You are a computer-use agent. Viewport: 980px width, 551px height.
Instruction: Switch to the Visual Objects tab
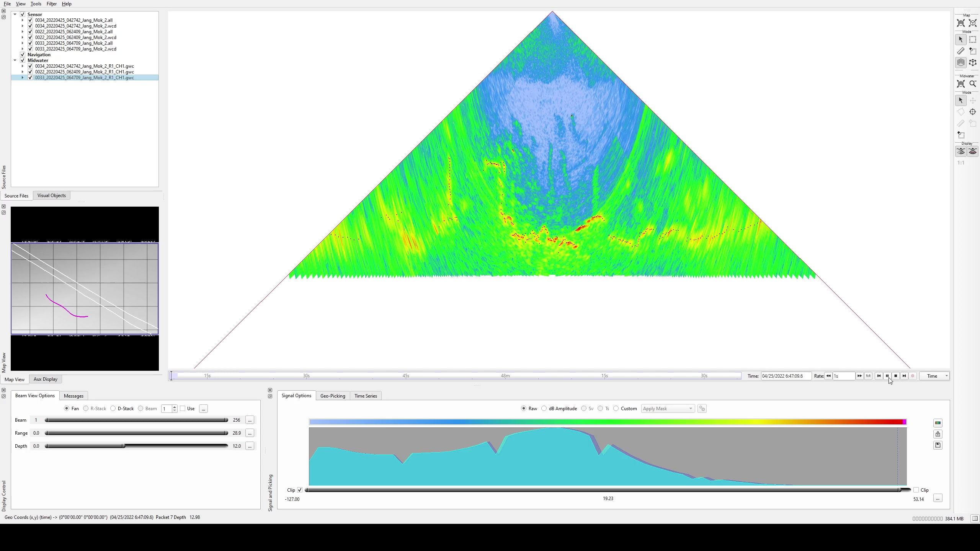(52, 196)
